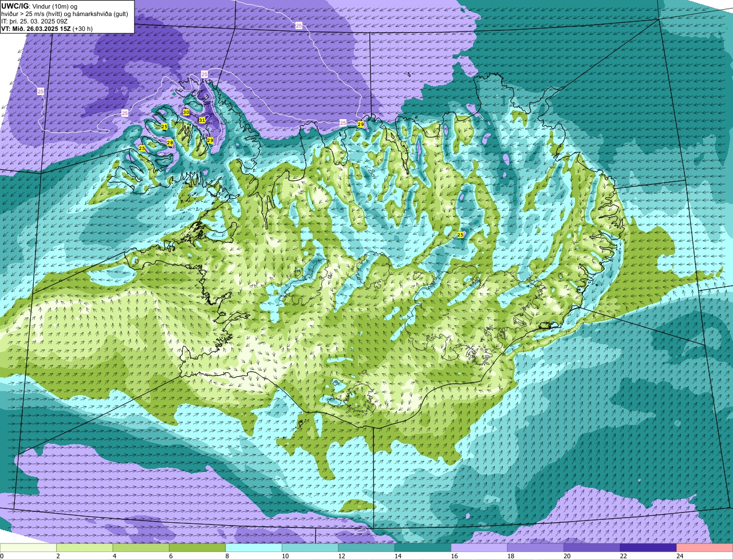Choose the 22–24 m/s dark indigo legend swatch
This screenshot has width=733, height=560.
[x=648, y=547]
